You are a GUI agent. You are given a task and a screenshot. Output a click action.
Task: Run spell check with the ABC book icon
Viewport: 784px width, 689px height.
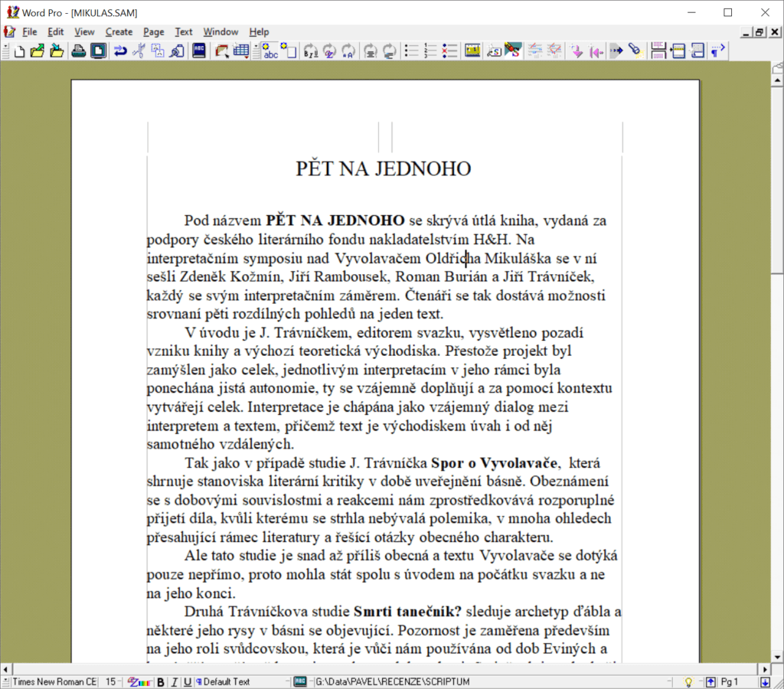coord(199,51)
